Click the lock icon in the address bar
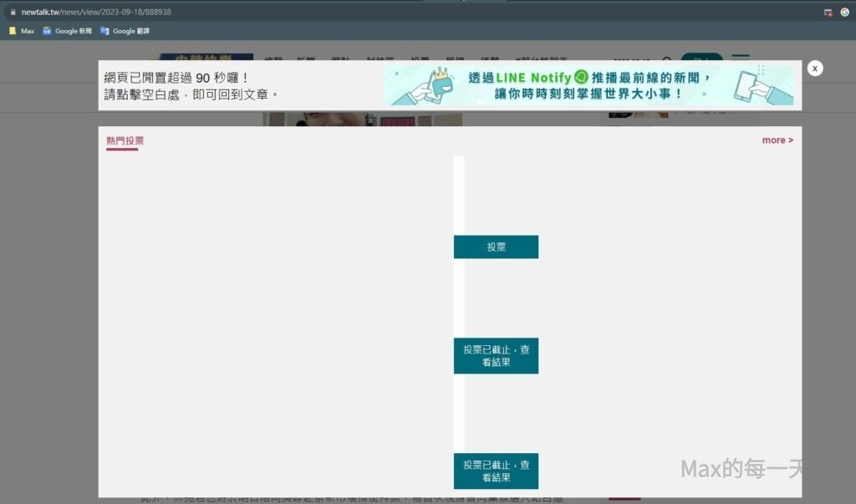This screenshot has width=856, height=504. [x=12, y=13]
